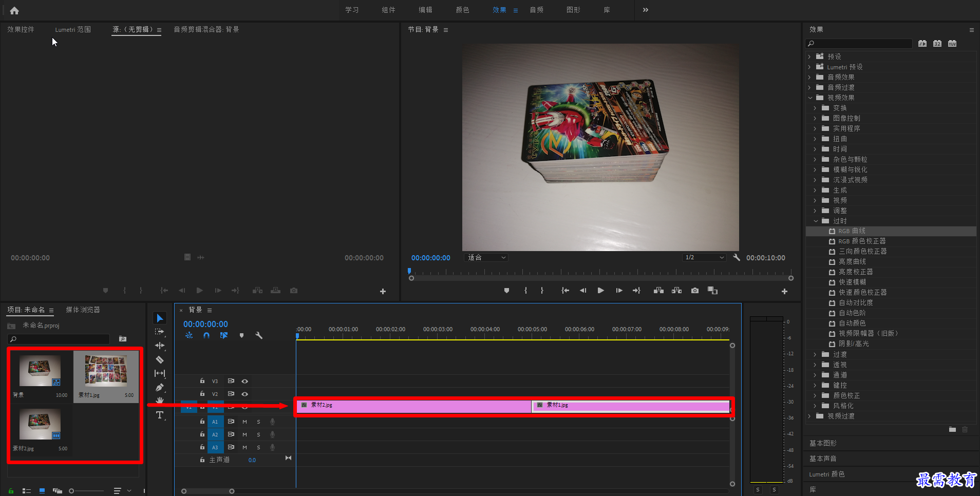The image size is (980, 496).
Task: Open zoom level dropdown 适合
Action: 486,257
